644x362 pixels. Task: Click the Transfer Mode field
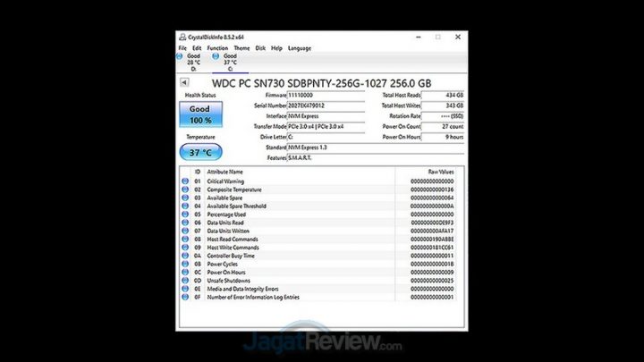[x=326, y=126]
